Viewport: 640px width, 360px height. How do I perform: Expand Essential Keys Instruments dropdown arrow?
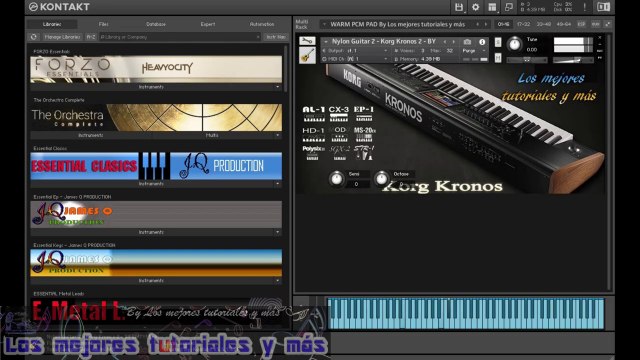tap(278, 280)
